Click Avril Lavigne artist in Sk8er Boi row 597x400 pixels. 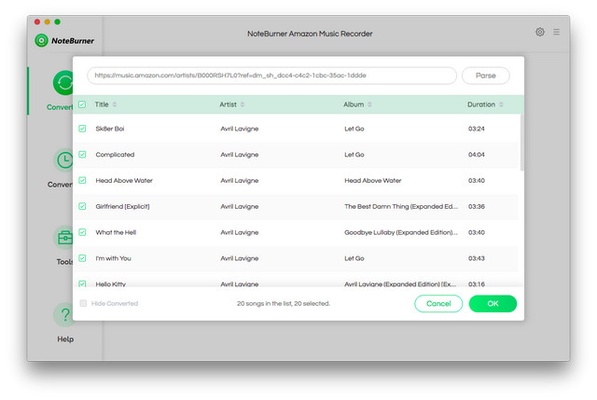click(239, 129)
